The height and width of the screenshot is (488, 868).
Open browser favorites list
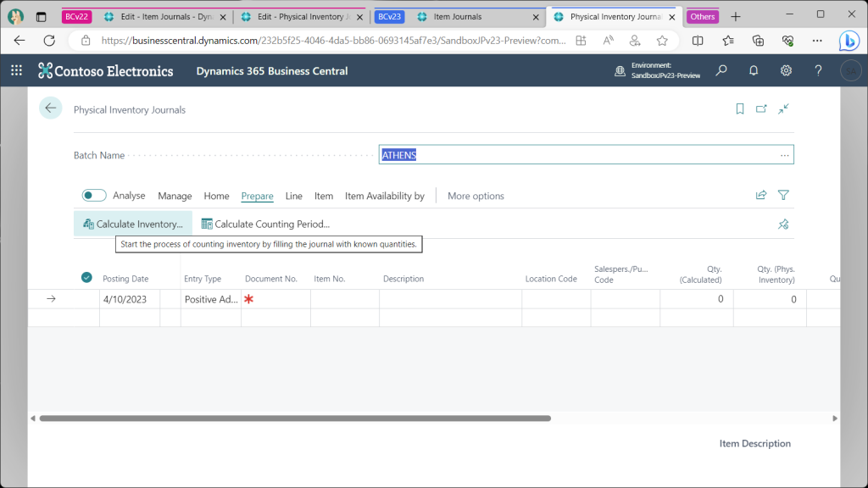tap(728, 41)
